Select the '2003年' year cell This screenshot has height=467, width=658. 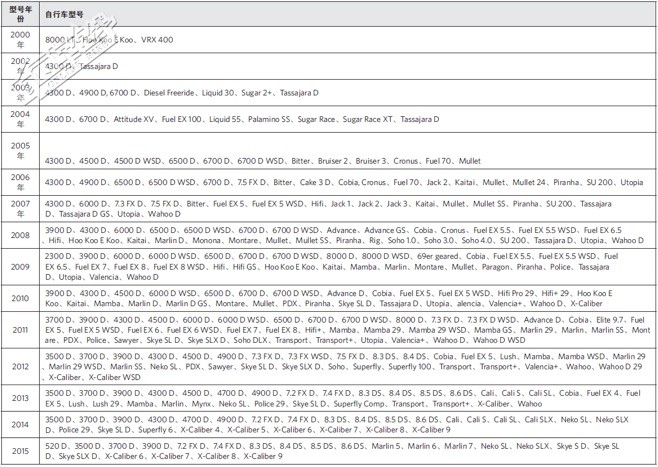pyautogui.click(x=20, y=93)
